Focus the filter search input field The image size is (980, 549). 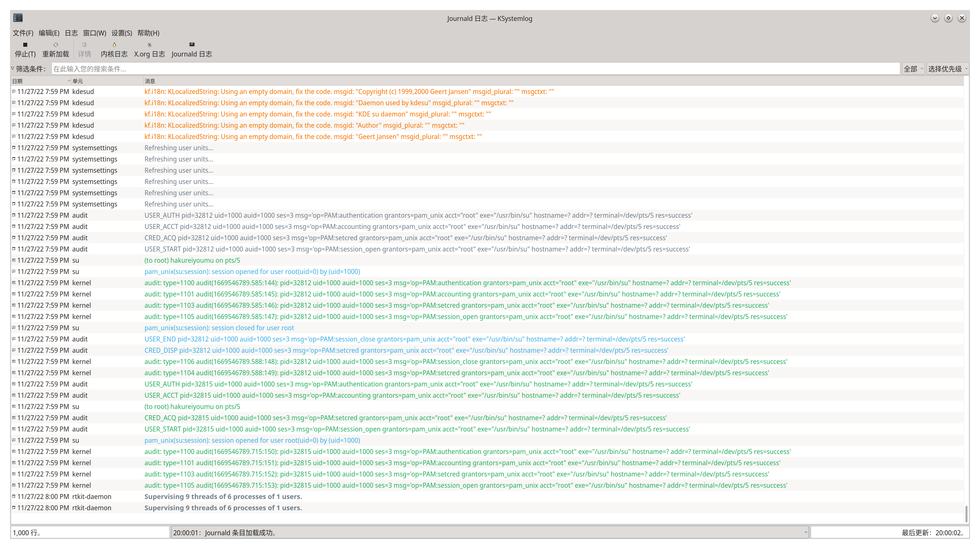click(x=475, y=69)
